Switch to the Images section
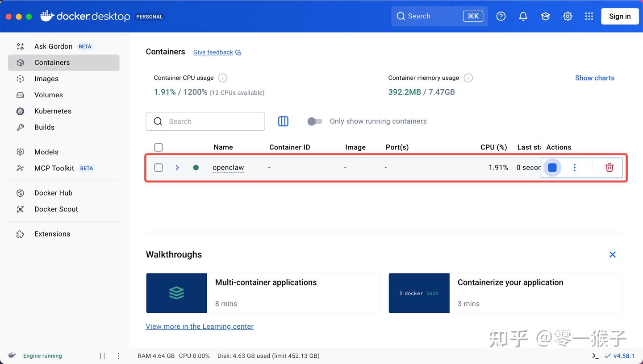Viewport: 643px width, 364px height. 46,79
